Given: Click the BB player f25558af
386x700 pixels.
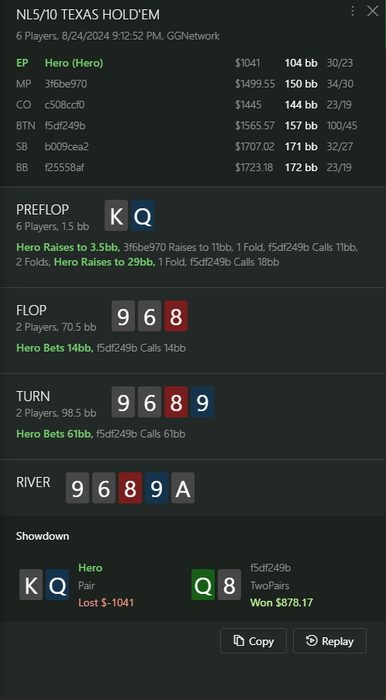Looking at the screenshot, I should pos(187,167).
